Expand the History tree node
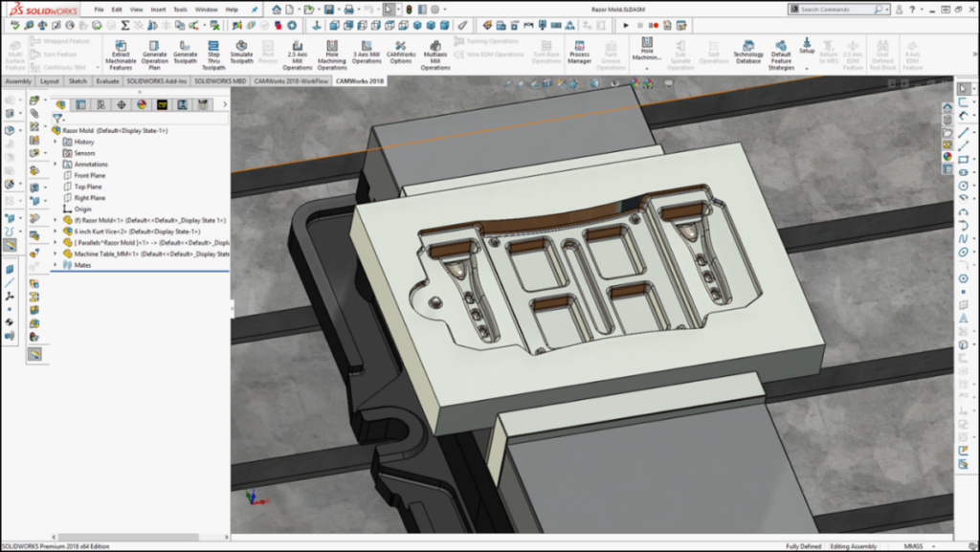The width and height of the screenshot is (980, 552). (x=56, y=142)
